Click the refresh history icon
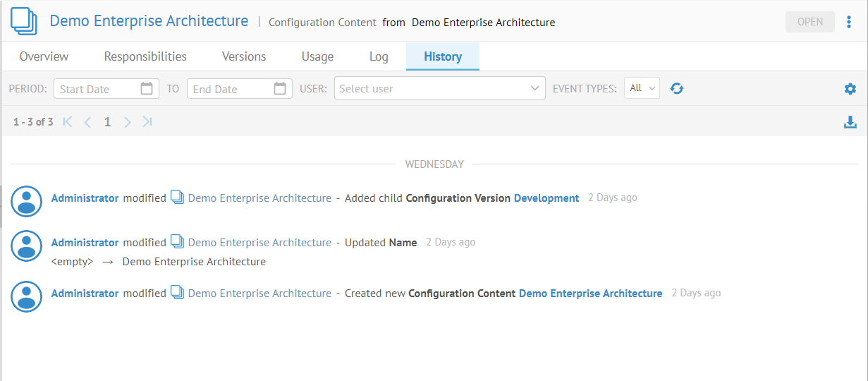 [677, 89]
